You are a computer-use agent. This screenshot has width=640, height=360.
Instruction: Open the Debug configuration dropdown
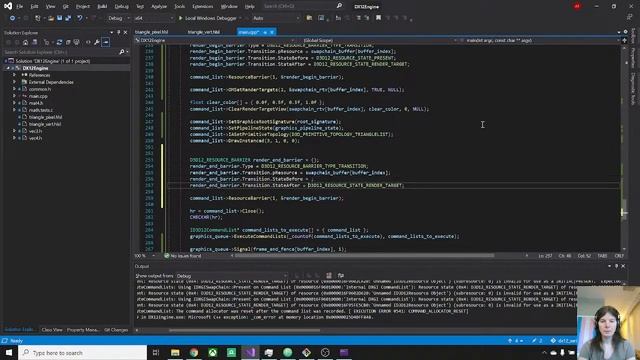click(x=119, y=18)
